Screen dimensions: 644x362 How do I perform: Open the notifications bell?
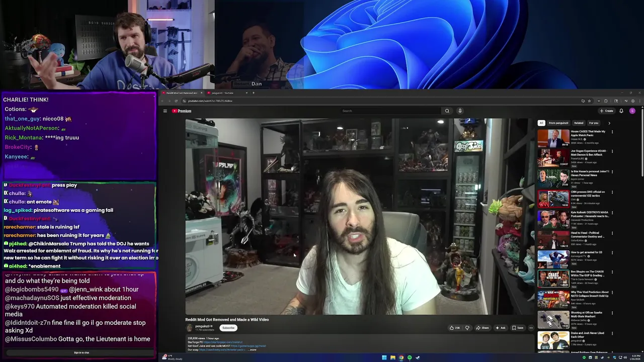click(x=621, y=111)
